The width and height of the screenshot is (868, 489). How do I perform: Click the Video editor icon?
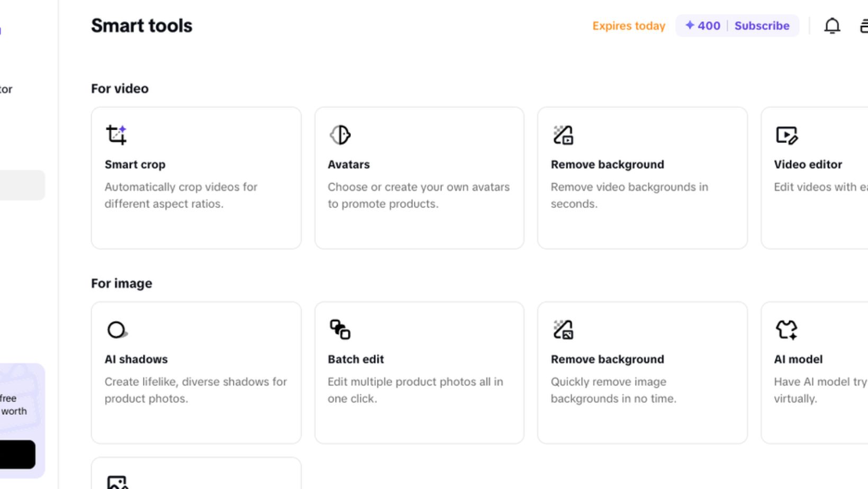pos(786,135)
